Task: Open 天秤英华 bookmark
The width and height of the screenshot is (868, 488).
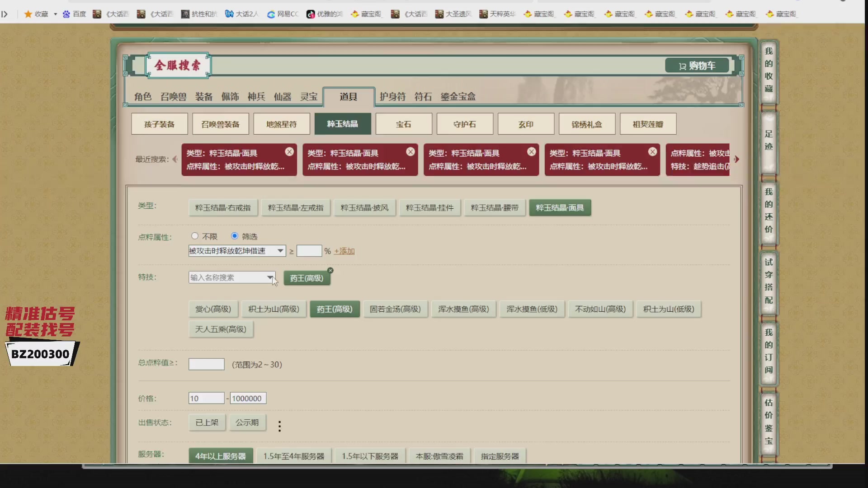Action: click(x=498, y=14)
